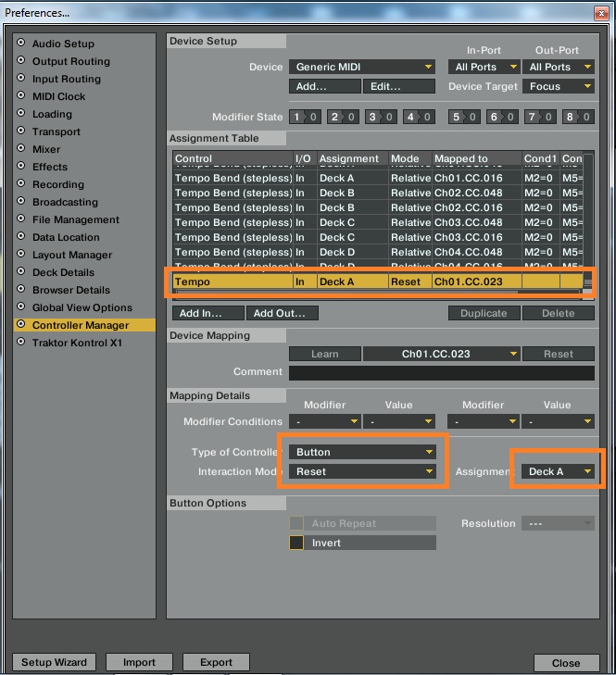Click the Add... device button

click(325, 86)
